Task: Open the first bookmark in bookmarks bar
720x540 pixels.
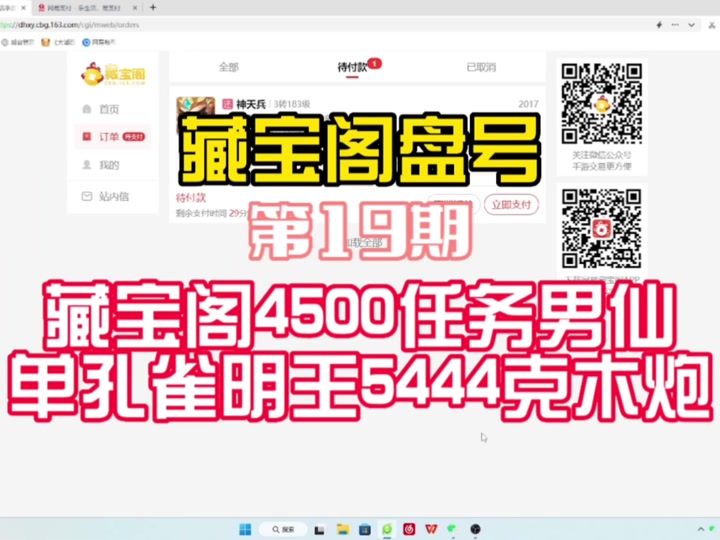Action: pos(17,42)
